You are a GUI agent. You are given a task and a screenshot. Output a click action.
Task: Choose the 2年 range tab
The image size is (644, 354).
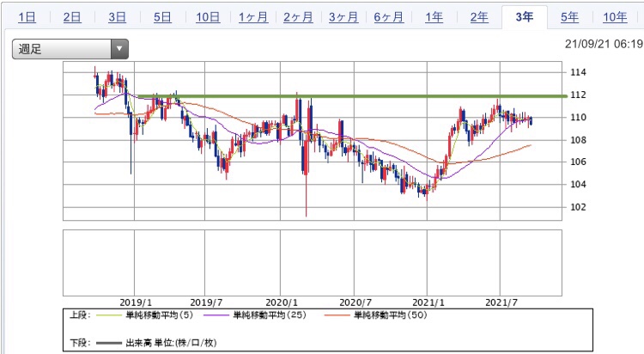pyautogui.click(x=479, y=17)
